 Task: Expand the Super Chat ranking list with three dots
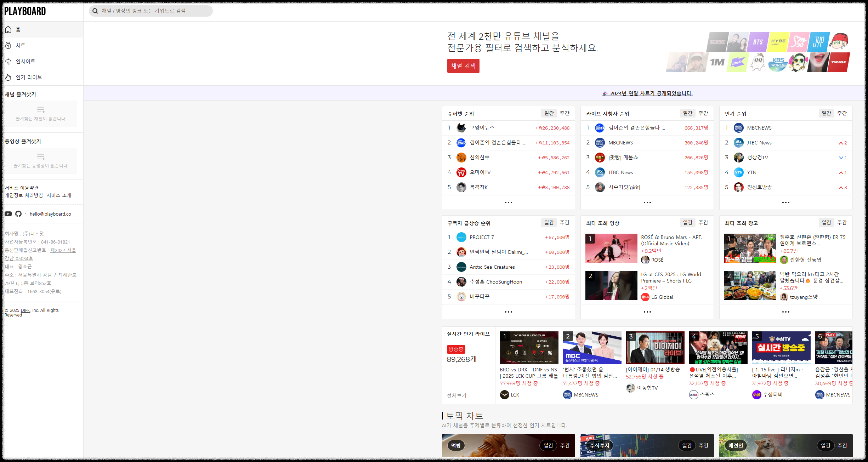508,203
